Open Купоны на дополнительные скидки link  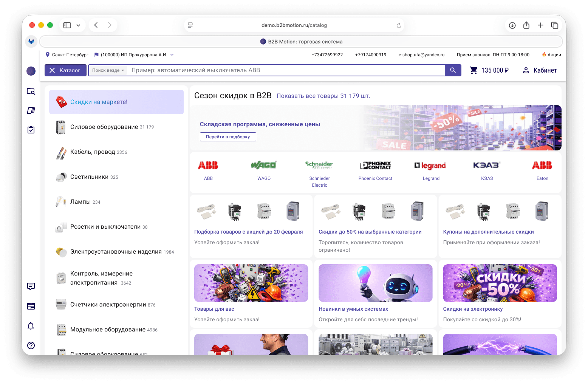[488, 232]
